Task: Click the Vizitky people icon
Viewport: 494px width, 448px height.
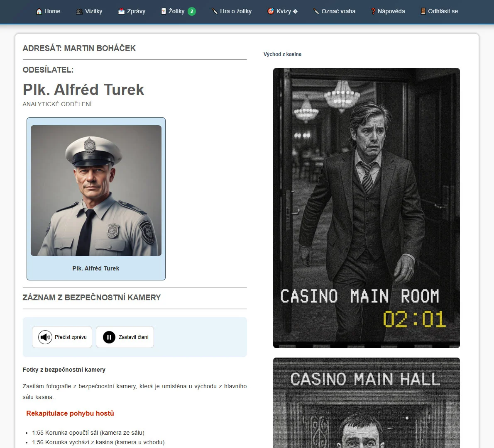Action: tap(79, 11)
